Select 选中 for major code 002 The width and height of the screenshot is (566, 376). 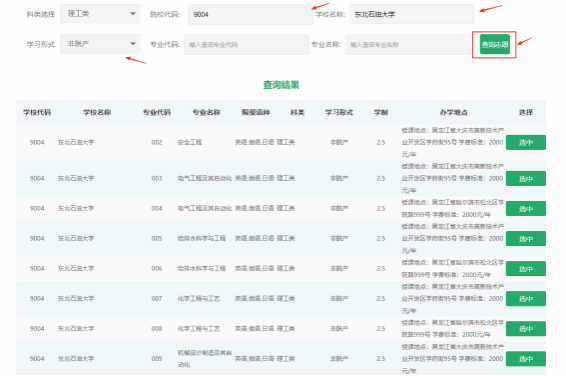coord(526,143)
